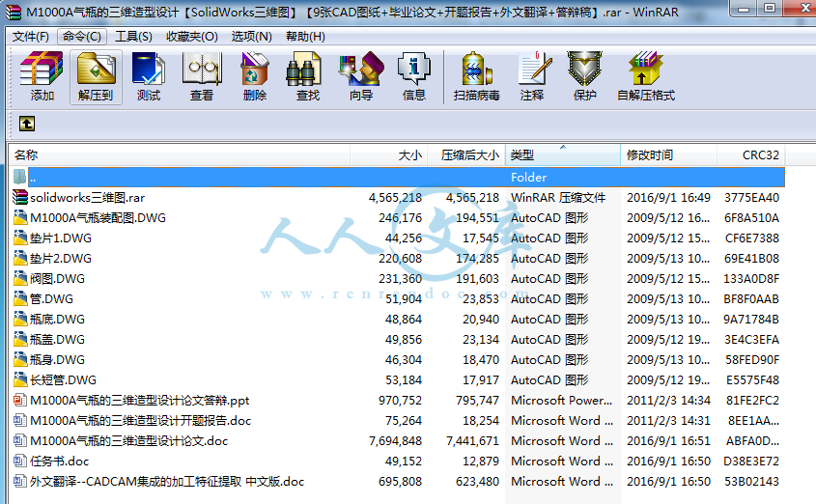
Task: Click the Folder type label in selected row
Action: [528, 178]
